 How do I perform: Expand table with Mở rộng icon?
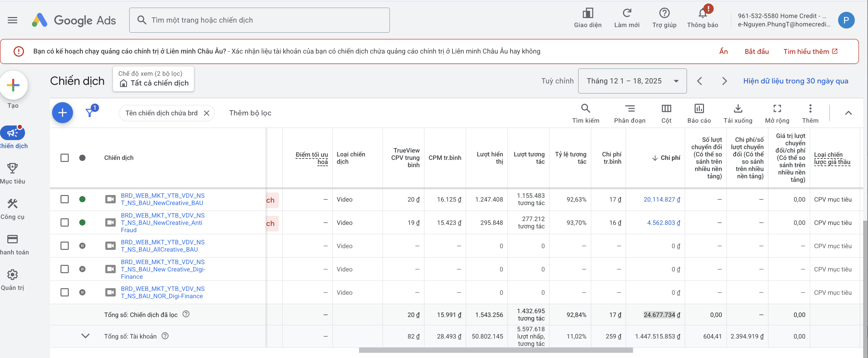pyautogui.click(x=777, y=109)
